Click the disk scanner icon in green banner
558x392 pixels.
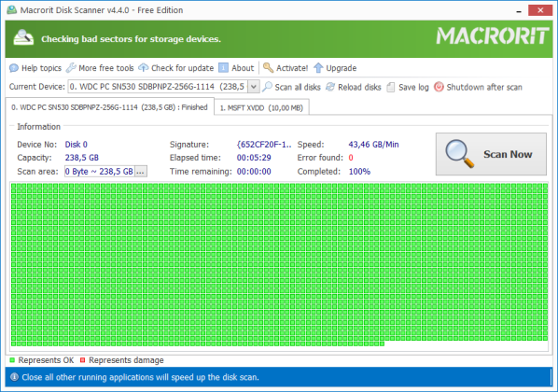[x=23, y=37]
